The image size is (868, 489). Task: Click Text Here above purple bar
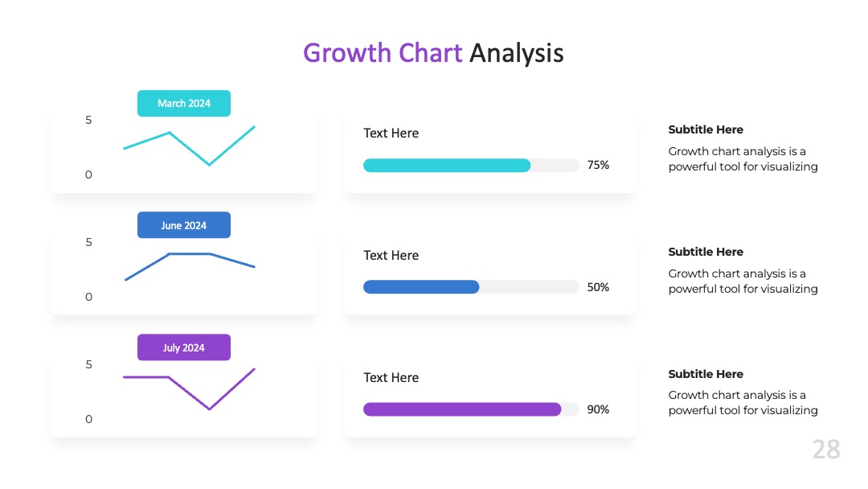391,378
